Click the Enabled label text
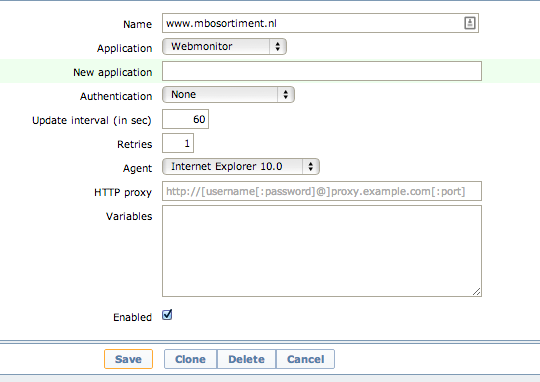 click(133, 317)
